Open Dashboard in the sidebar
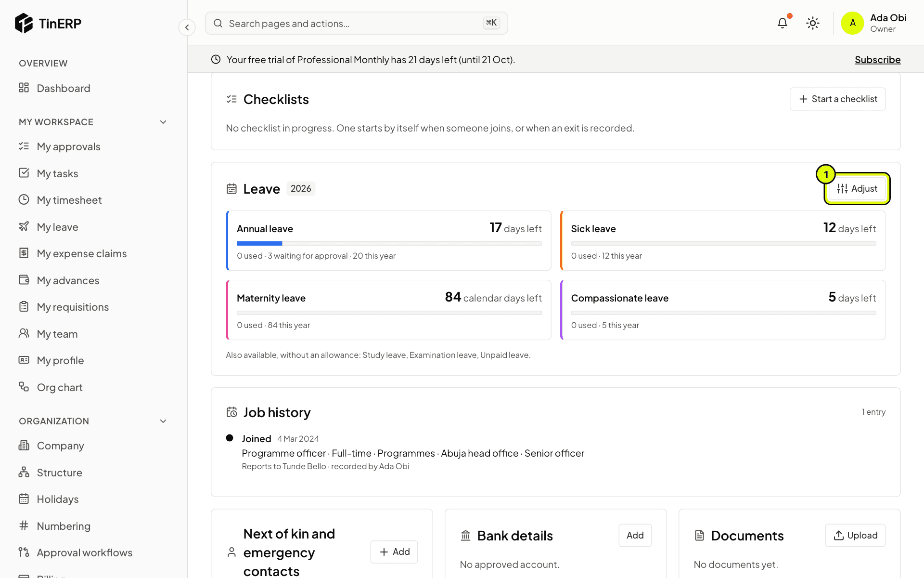The image size is (924, 578). click(93, 88)
